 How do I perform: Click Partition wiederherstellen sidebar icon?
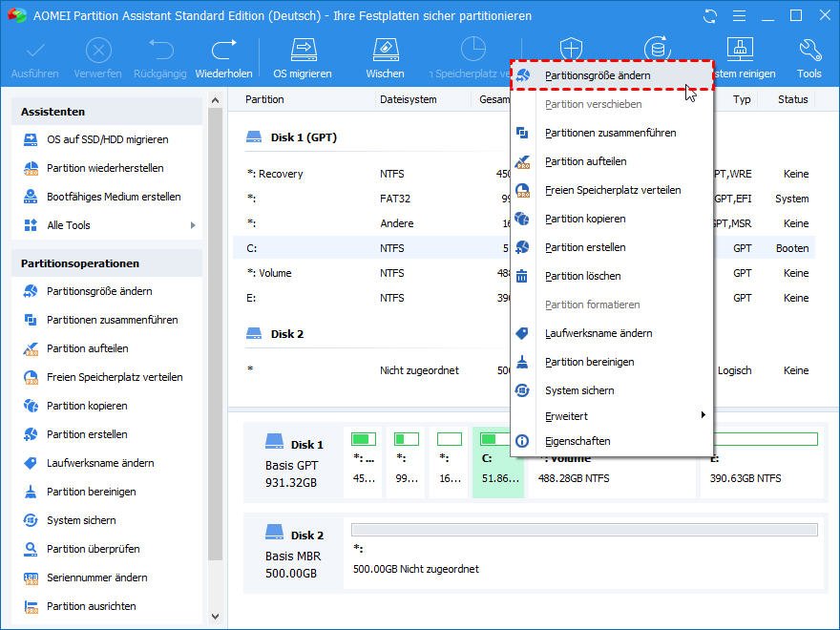click(x=31, y=168)
